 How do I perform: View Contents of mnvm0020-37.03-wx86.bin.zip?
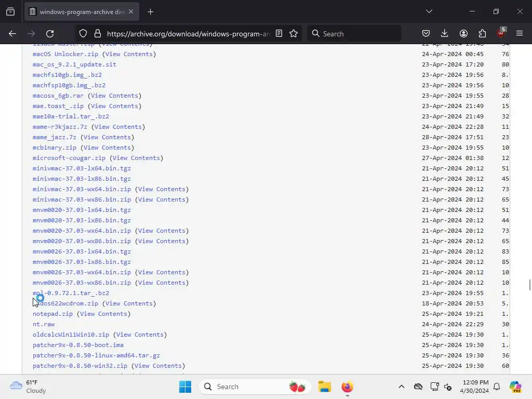coord(162,241)
